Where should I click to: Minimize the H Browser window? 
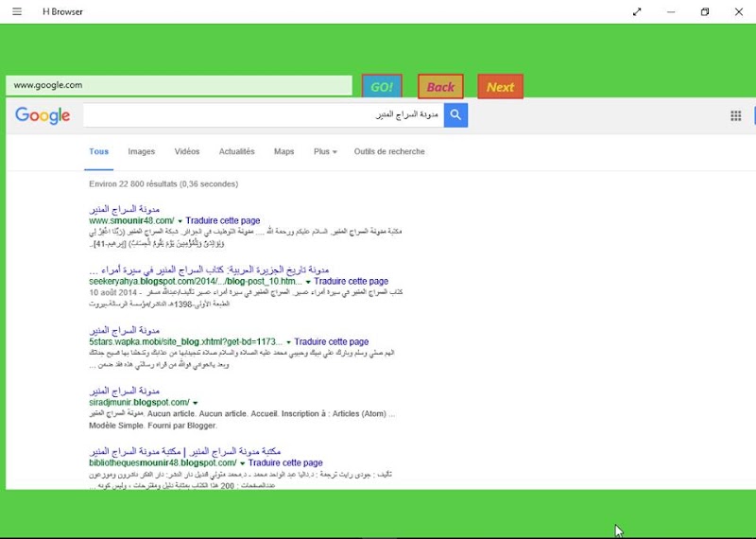(x=671, y=12)
